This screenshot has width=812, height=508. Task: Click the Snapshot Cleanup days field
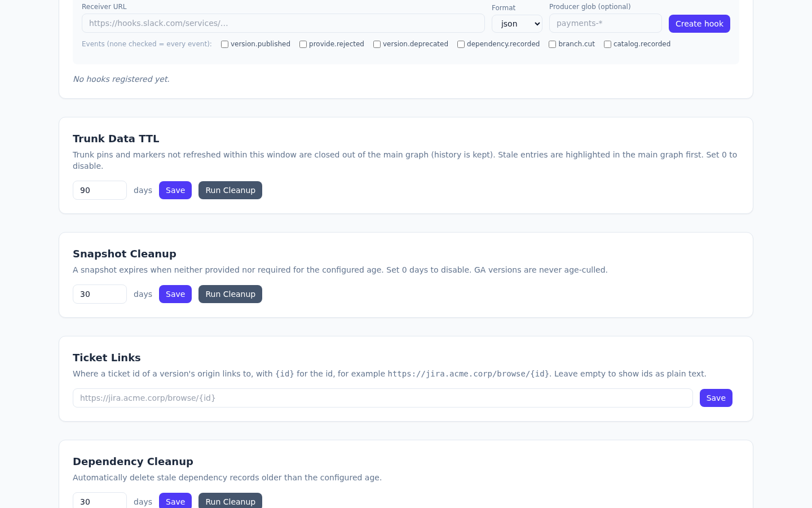(x=100, y=294)
